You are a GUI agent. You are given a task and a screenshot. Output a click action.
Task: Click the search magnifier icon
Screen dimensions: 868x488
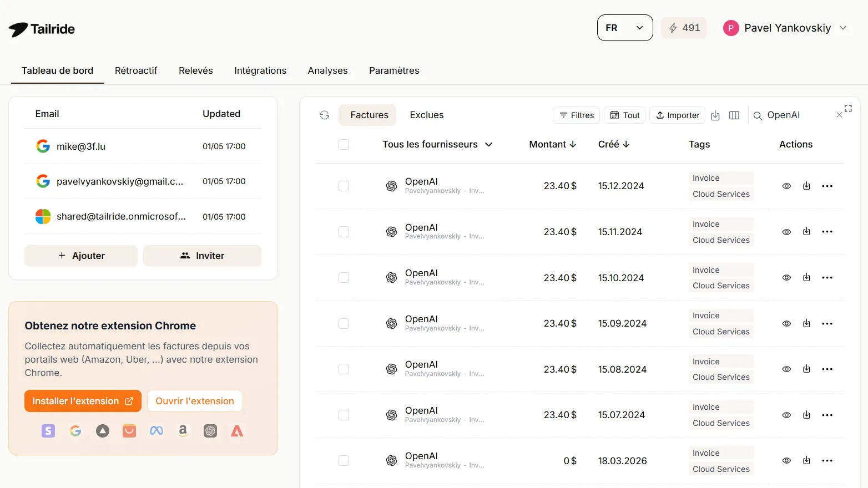[x=758, y=115]
